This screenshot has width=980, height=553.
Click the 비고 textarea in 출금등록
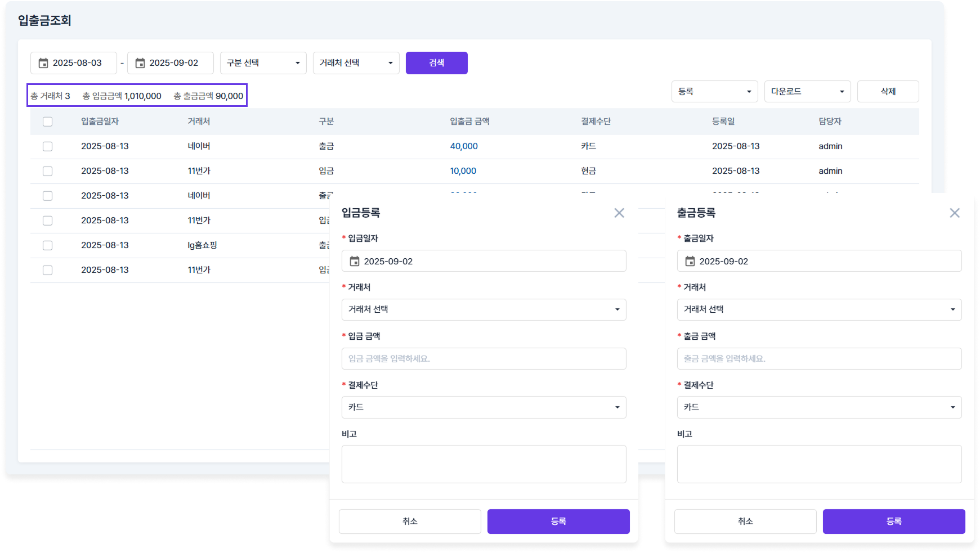[x=819, y=464]
